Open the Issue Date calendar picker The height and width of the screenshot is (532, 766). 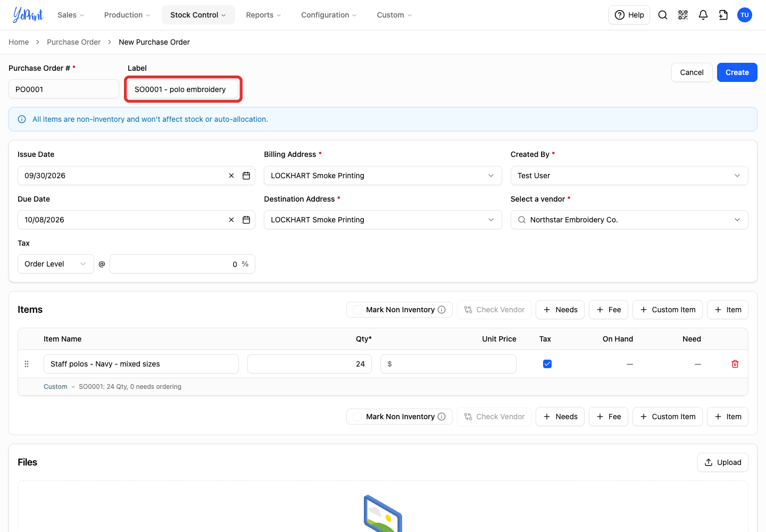(246, 176)
